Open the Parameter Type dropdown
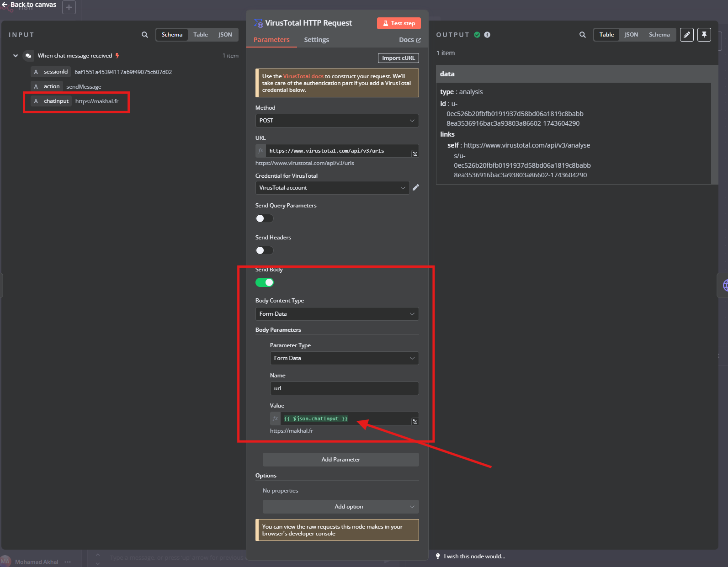The width and height of the screenshot is (728, 567). point(344,358)
